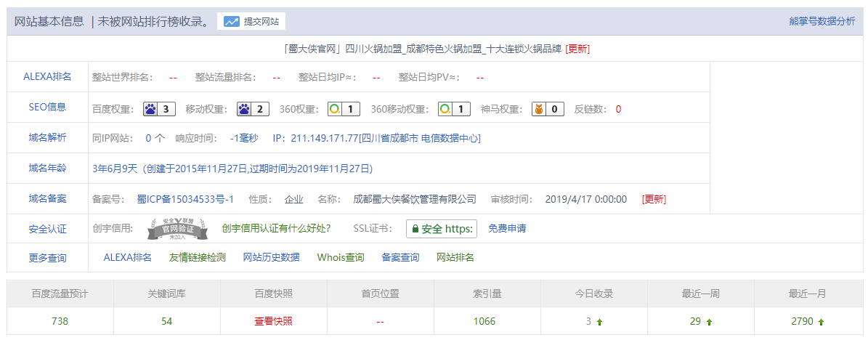Click 百度权重 value 3
The width and height of the screenshot is (868, 340).
[x=166, y=109]
